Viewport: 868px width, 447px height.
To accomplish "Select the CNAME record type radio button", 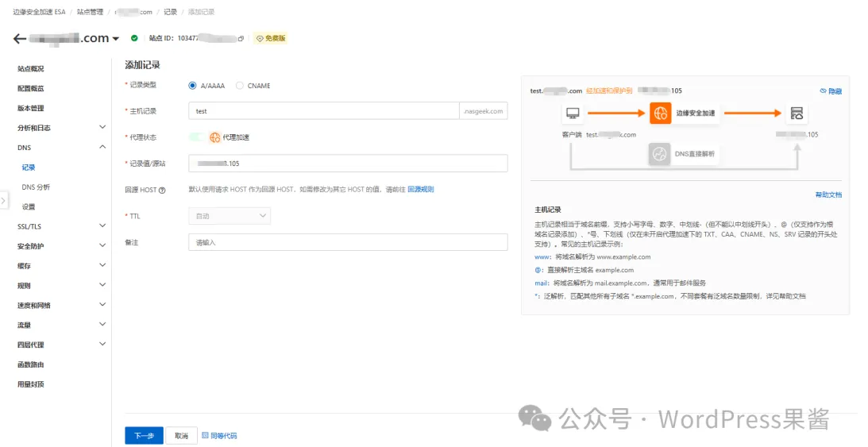I will click(x=240, y=86).
